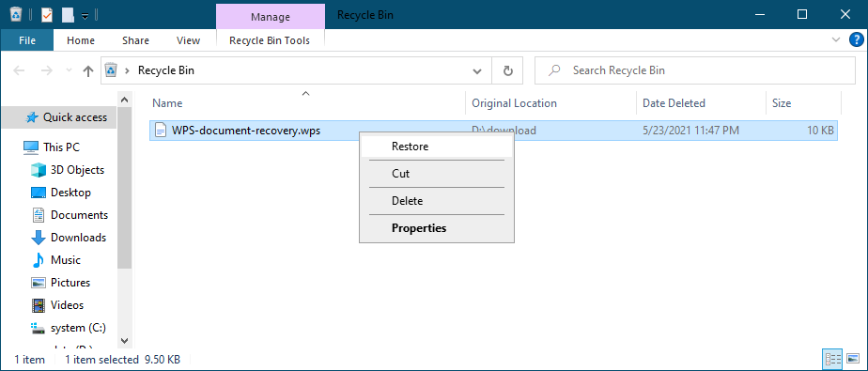This screenshot has height=371, width=868.
Task: Click the This PC monitor icon
Action: pos(30,147)
